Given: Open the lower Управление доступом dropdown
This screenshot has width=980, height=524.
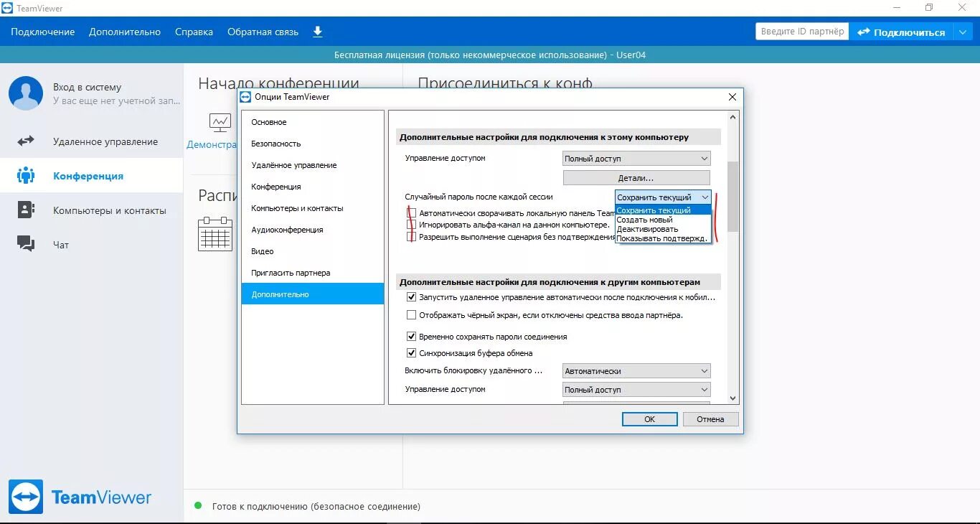Looking at the screenshot, I should click(636, 390).
